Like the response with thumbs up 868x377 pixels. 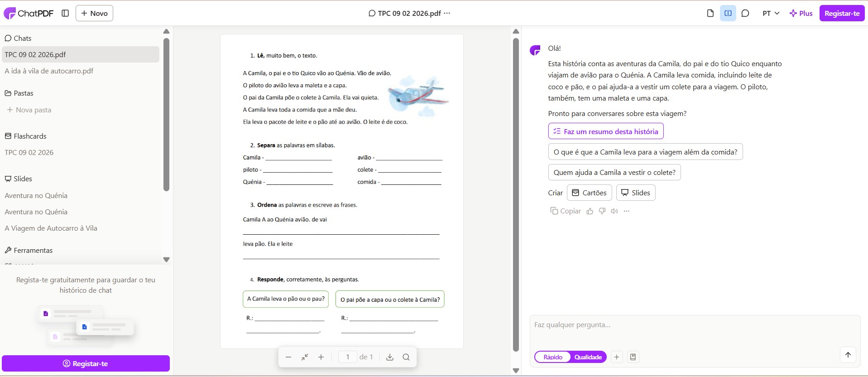click(590, 211)
